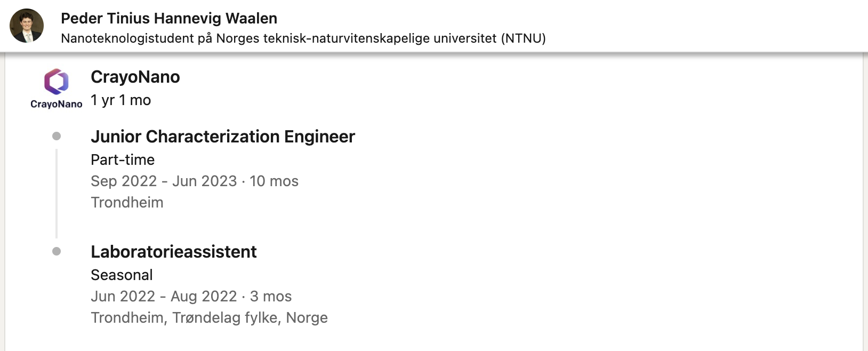
Task: Click the Jun 2022 - Aug 2022 date range
Action: [164, 297]
